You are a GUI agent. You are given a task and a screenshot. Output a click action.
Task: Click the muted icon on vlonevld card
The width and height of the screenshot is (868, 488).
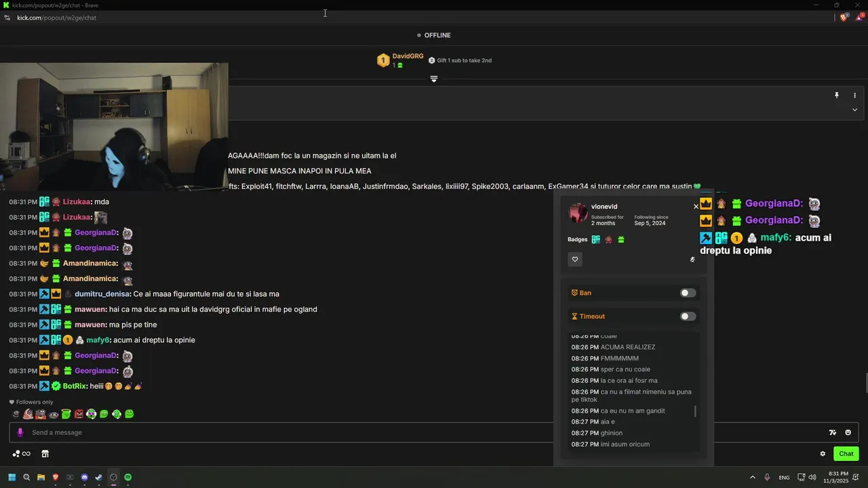coord(692,259)
